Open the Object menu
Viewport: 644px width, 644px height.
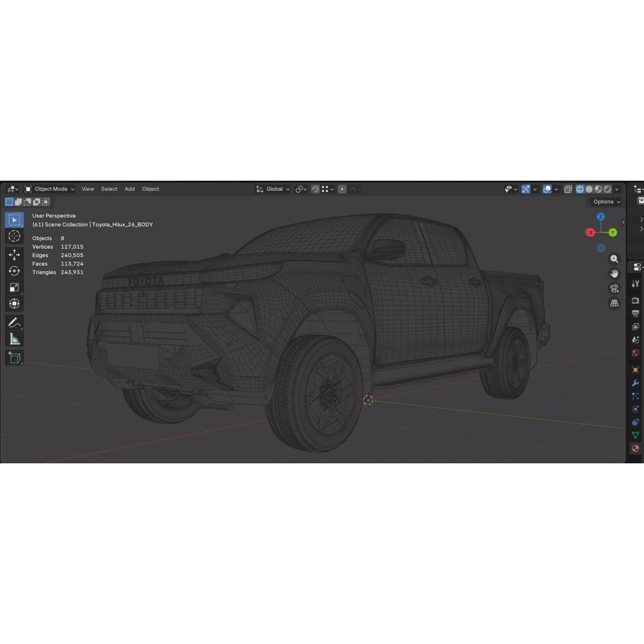pos(150,189)
